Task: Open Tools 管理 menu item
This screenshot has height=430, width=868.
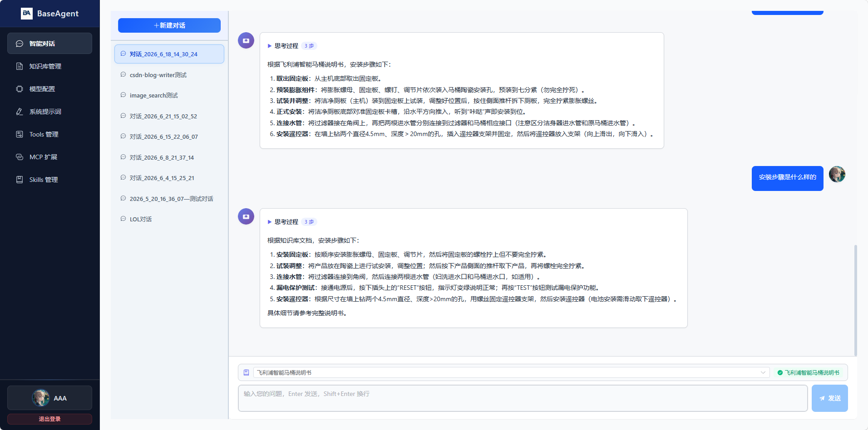Action: pos(49,134)
